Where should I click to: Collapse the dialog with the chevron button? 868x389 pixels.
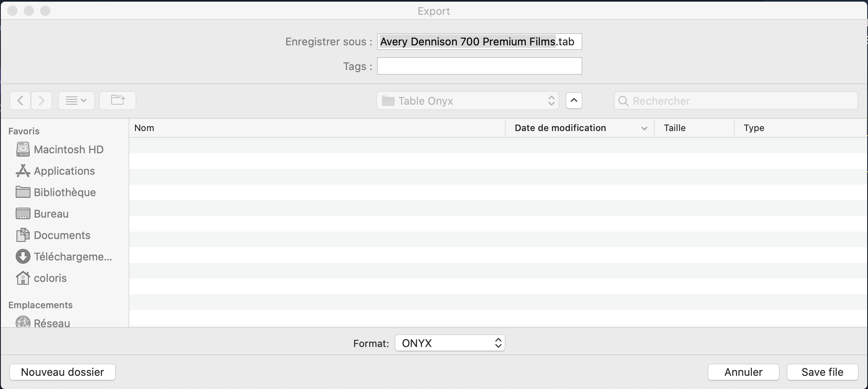[574, 101]
